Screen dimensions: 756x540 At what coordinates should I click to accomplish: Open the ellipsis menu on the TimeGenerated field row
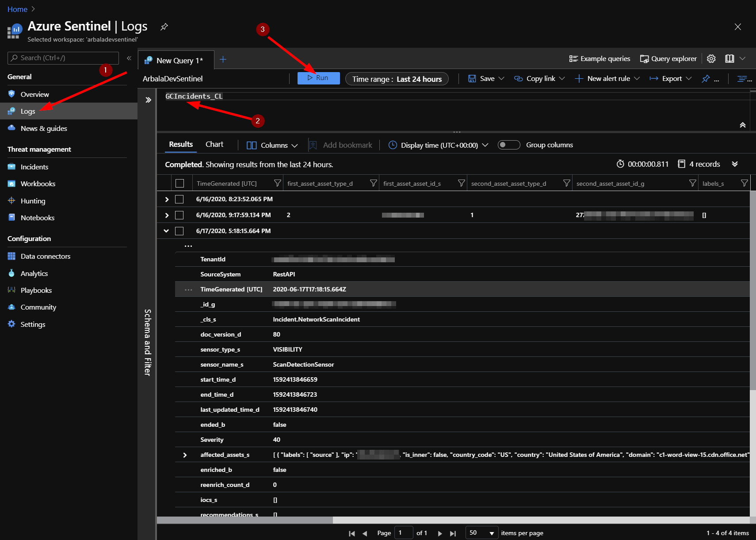pos(188,290)
